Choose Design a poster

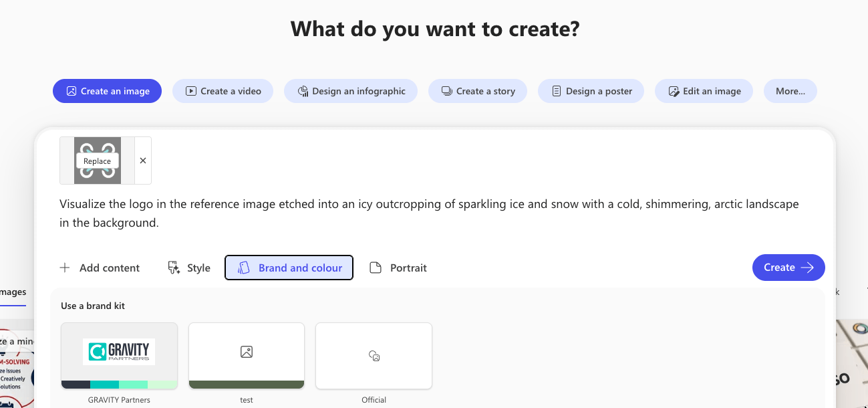pyautogui.click(x=591, y=91)
